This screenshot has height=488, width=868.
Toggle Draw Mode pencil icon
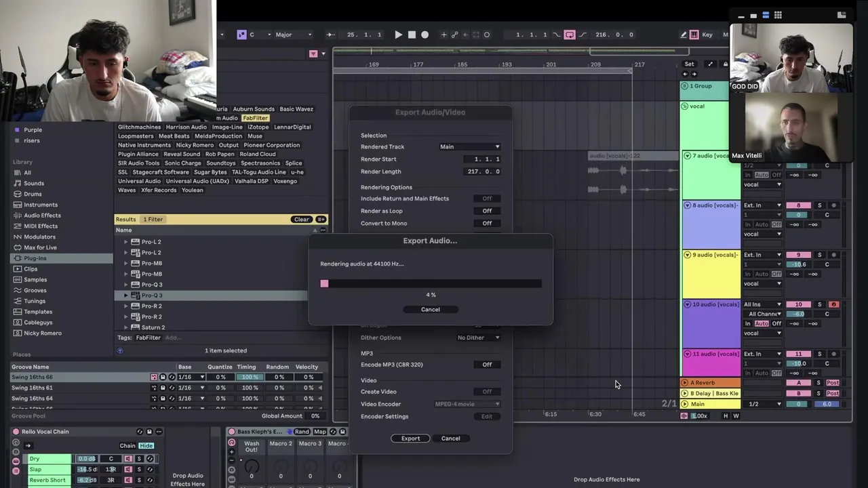[684, 35]
